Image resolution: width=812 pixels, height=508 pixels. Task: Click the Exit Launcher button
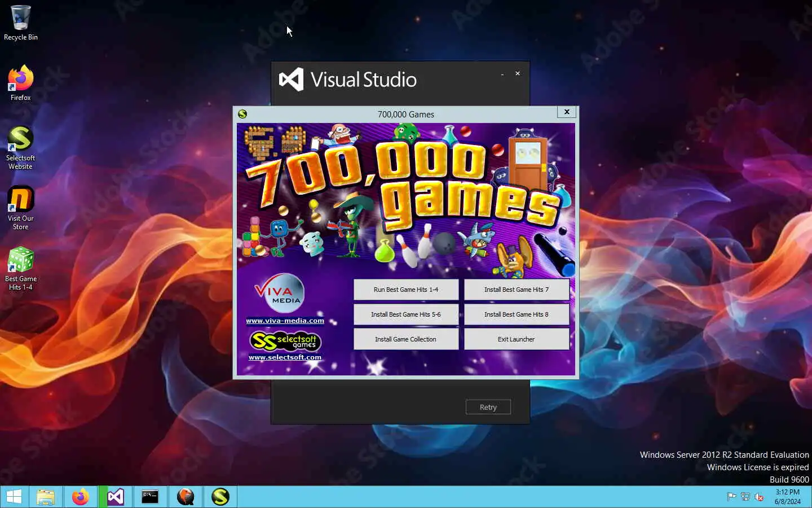tap(517, 339)
